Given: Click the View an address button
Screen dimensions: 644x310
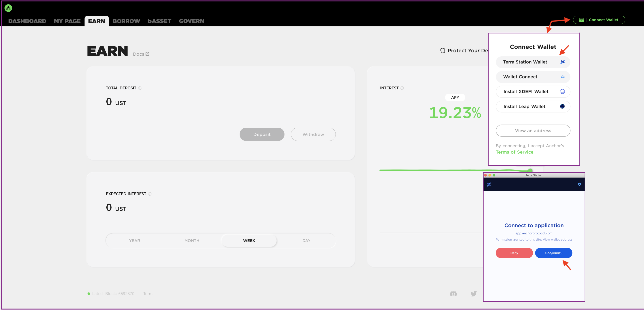Looking at the screenshot, I should [533, 131].
